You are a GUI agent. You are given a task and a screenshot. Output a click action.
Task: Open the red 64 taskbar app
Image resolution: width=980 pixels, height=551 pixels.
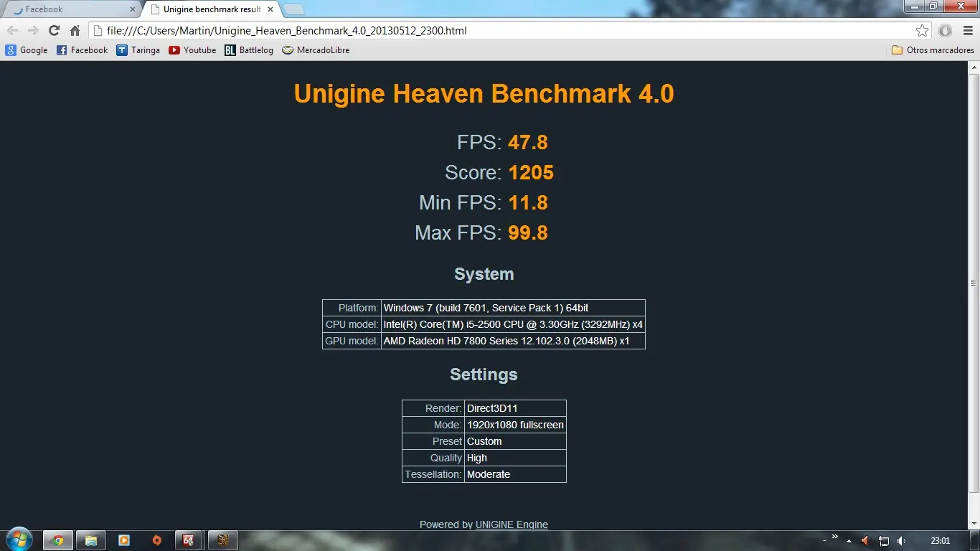(x=189, y=540)
